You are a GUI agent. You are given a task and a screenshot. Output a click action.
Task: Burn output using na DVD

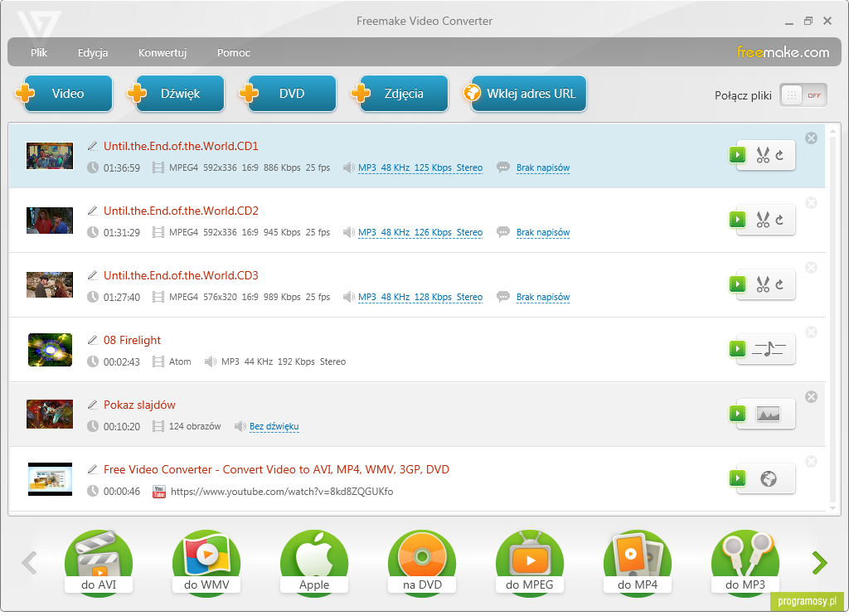[x=422, y=563]
